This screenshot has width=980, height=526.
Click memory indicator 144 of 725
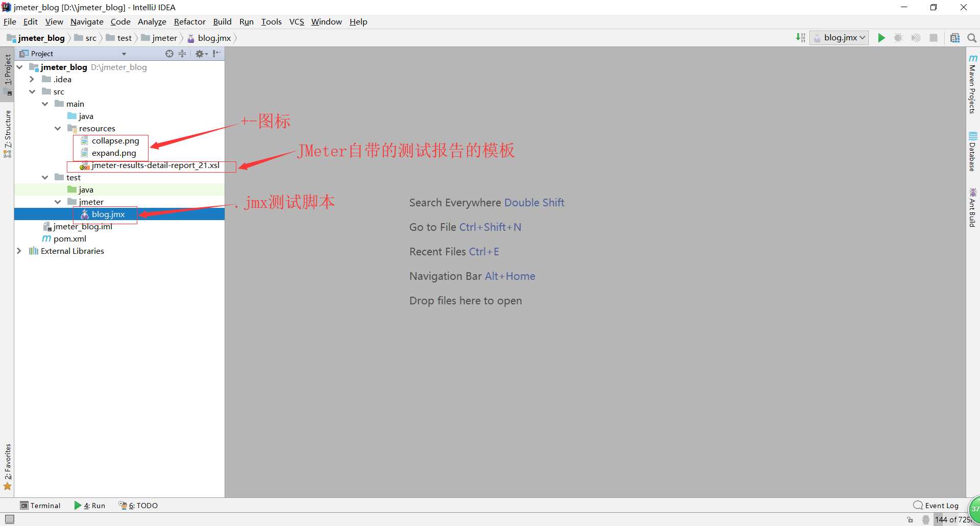(952, 520)
